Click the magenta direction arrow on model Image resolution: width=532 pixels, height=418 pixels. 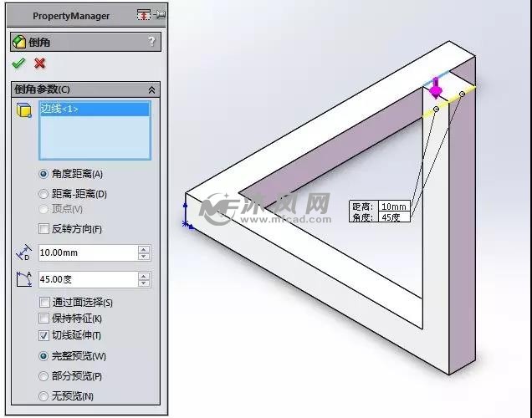[x=435, y=89]
